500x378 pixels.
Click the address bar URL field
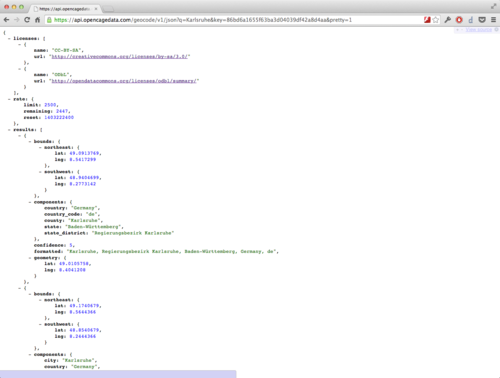point(233,20)
